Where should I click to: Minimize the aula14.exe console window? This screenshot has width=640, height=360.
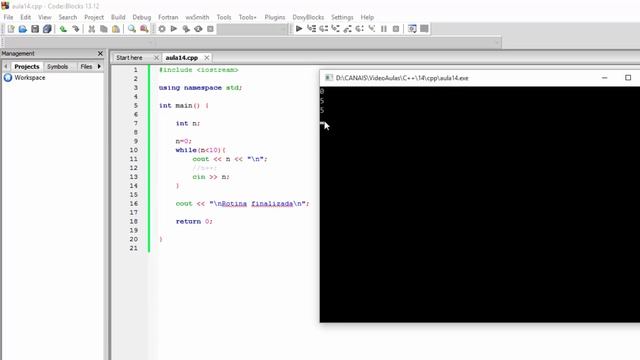tap(604, 78)
